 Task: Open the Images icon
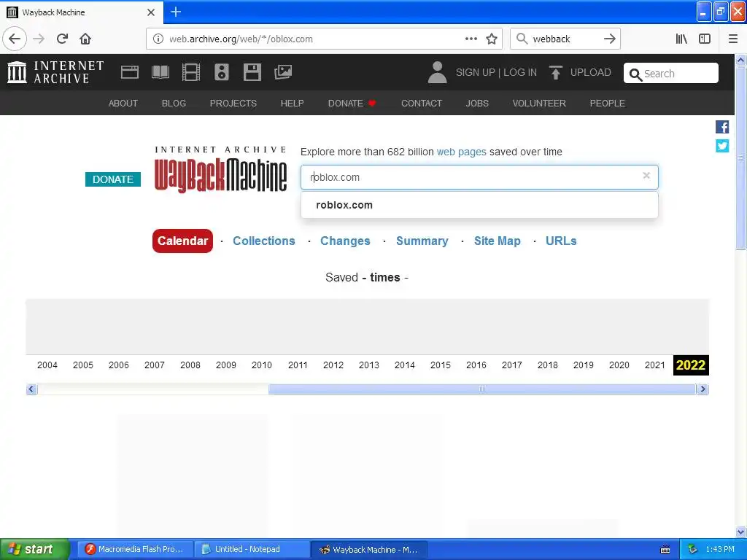283,72
